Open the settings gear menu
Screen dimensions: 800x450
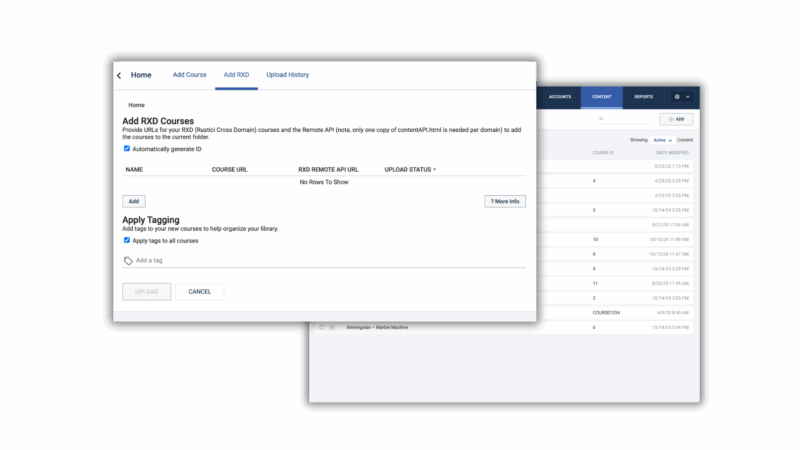pyautogui.click(x=678, y=97)
